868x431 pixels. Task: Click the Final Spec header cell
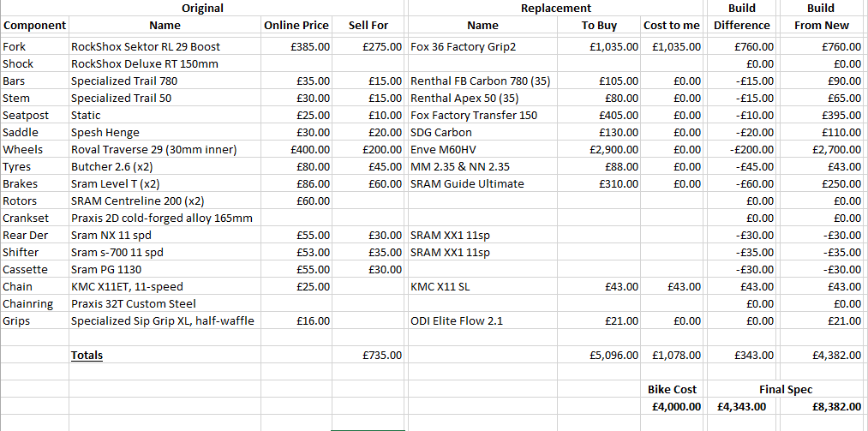coord(786,390)
